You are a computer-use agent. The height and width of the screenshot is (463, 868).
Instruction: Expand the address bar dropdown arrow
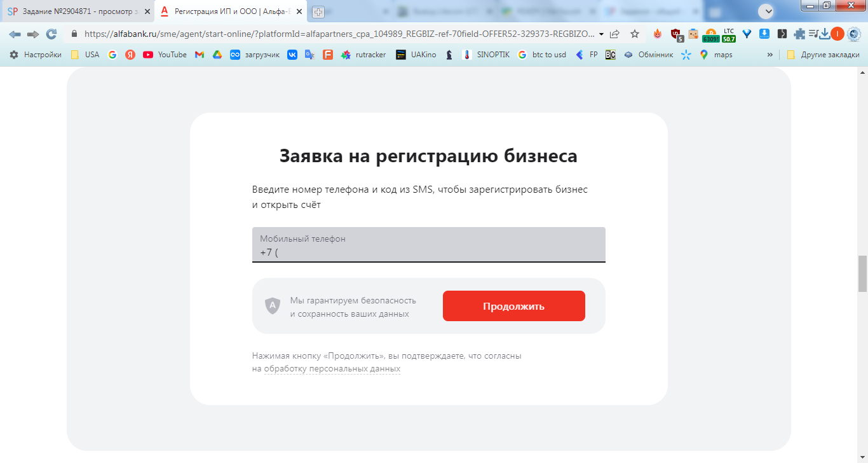pyautogui.click(x=602, y=34)
